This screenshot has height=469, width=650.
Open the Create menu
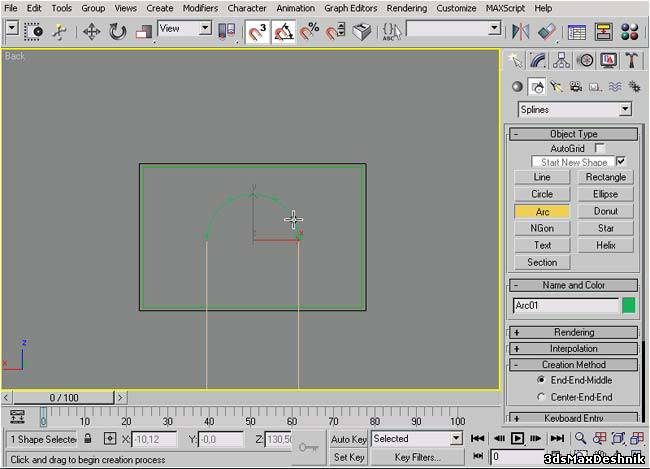tap(160, 8)
